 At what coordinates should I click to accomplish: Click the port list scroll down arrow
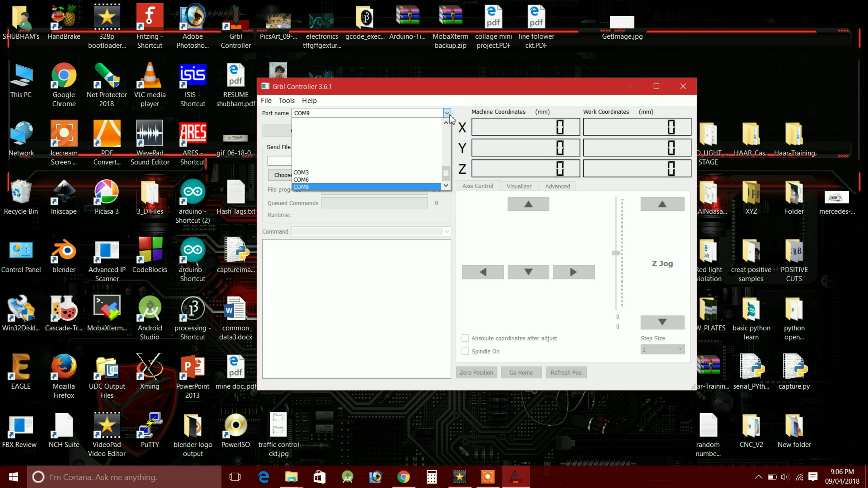(x=446, y=185)
